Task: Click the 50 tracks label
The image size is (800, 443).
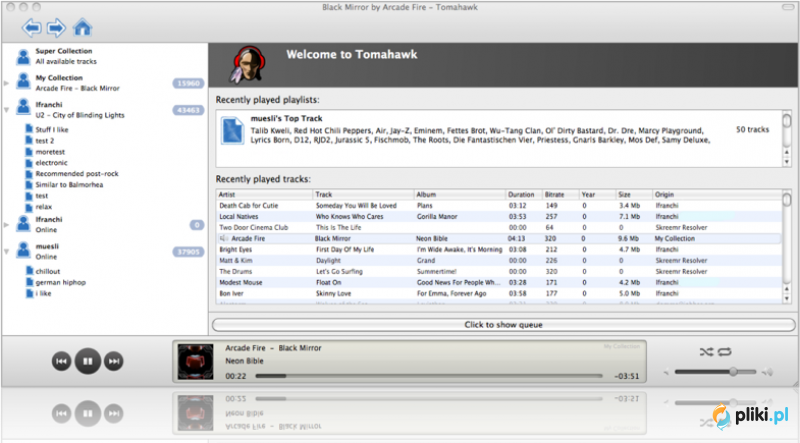Action: click(752, 130)
